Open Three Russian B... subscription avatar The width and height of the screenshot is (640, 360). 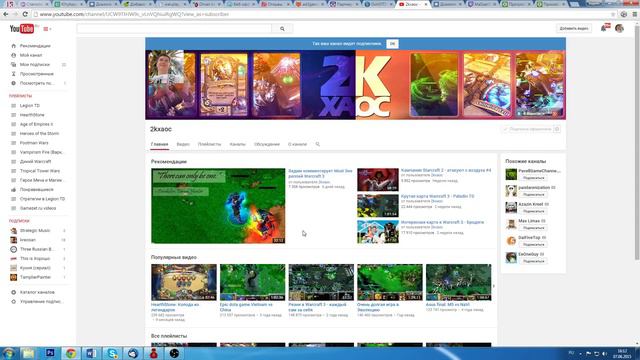point(13,249)
